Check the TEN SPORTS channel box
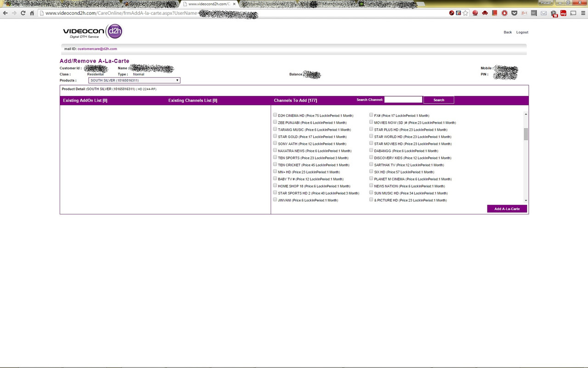 tap(275, 157)
